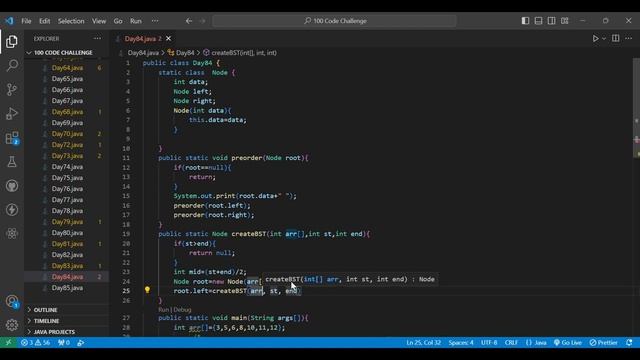Open the Accounts icon in activity bar
The width and height of the screenshot is (640, 360).
click(x=12, y=302)
